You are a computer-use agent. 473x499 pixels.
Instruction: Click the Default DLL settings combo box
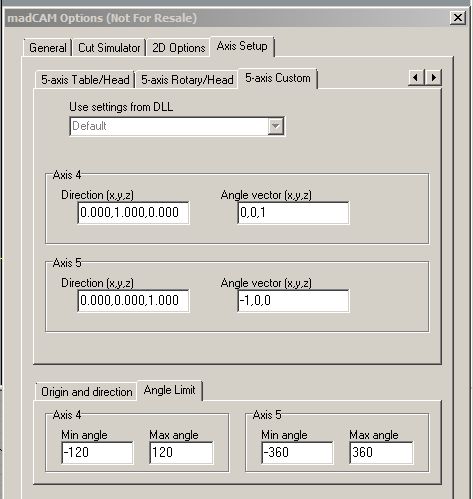(177, 126)
